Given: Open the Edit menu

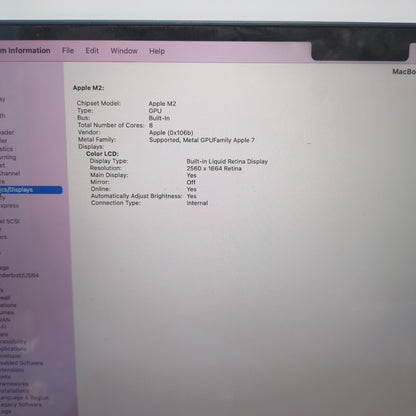Looking at the screenshot, I should [x=92, y=51].
